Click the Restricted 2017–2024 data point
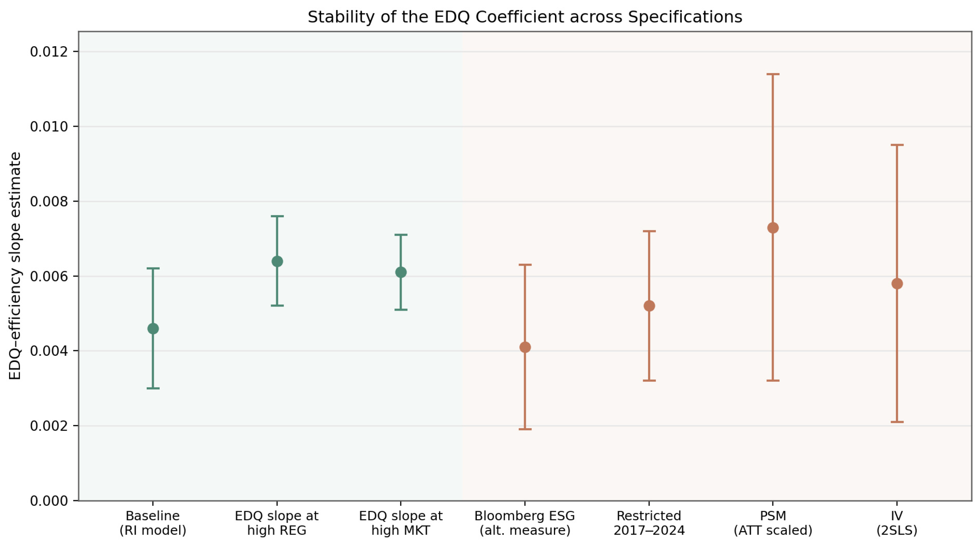Image resolution: width=980 pixels, height=544 pixels. (x=649, y=306)
